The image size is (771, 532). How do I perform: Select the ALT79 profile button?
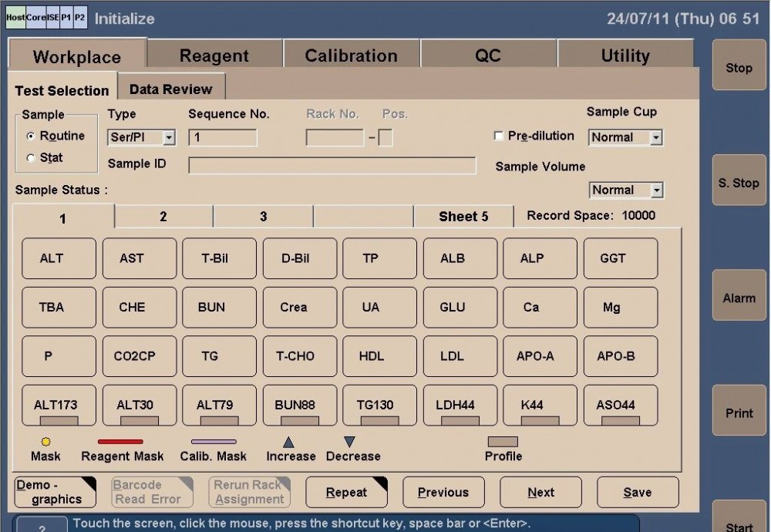pos(219,405)
